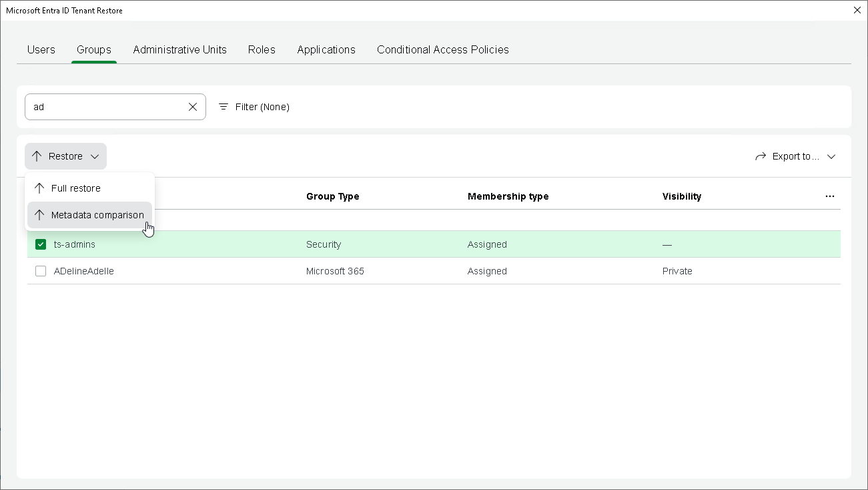Click the Restore up-arrow icon
The height and width of the screenshot is (490, 868).
point(37,156)
